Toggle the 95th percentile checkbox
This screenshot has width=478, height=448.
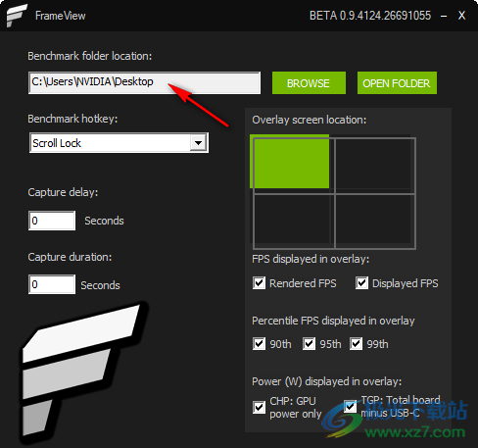[x=309, y=344]
